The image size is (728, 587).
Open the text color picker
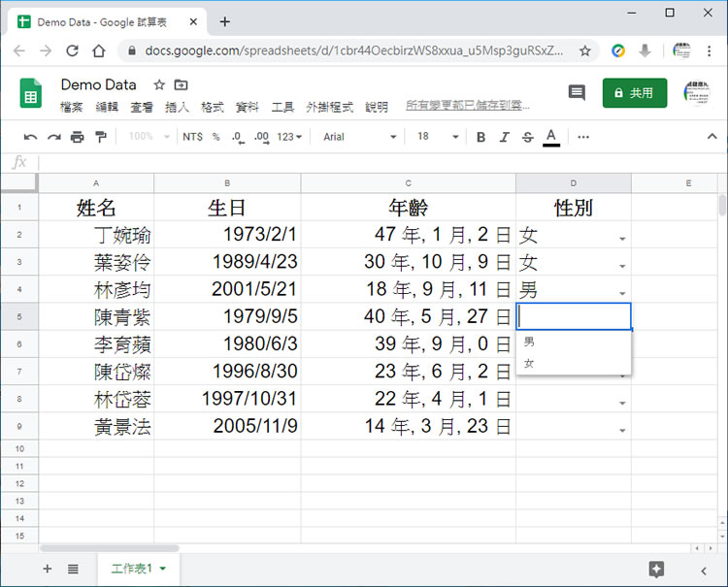tap(551, 137)
